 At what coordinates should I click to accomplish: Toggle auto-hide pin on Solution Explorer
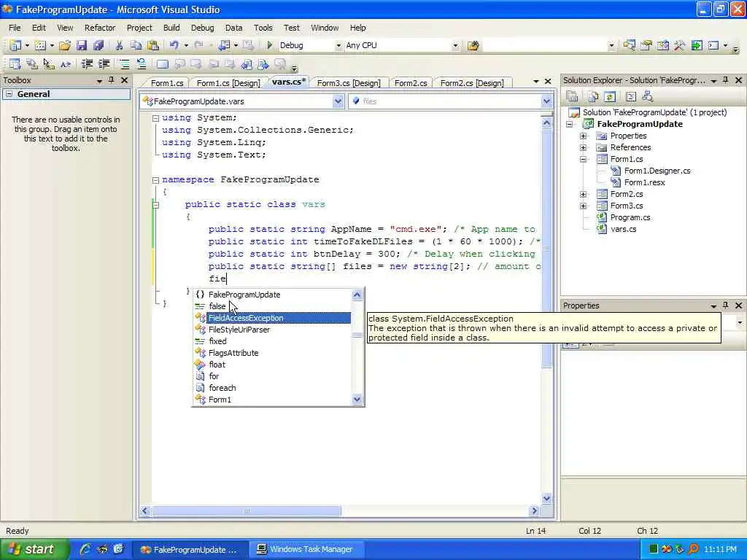coord(726,80)
